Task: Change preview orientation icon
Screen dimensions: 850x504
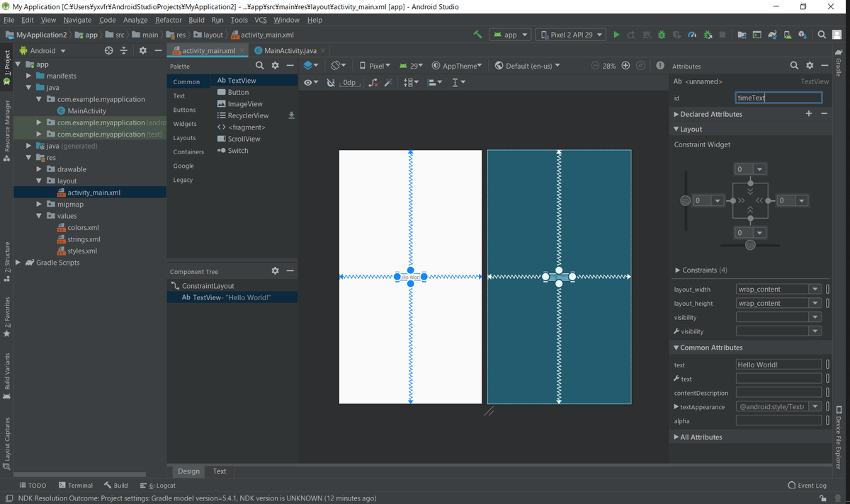Action: [x=339, y=65]
